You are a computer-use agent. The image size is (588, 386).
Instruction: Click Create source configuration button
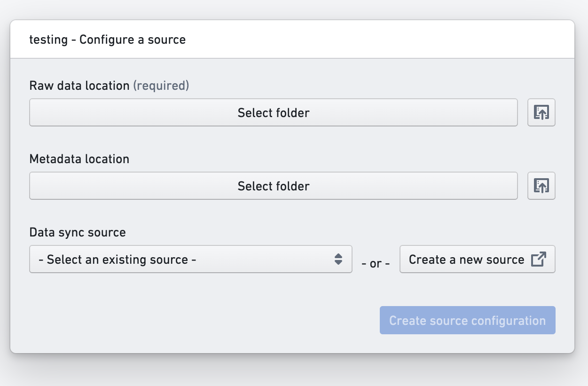pos(468,320)
